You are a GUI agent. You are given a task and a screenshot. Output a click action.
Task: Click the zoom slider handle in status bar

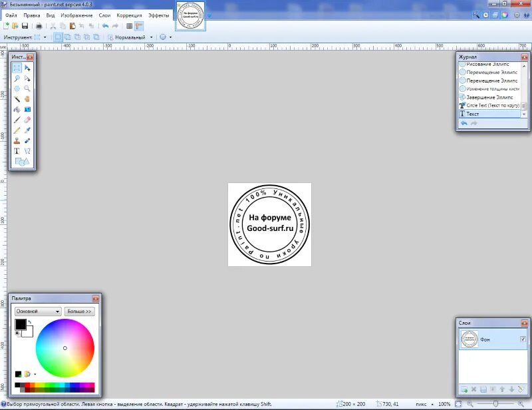click(495, 404)
